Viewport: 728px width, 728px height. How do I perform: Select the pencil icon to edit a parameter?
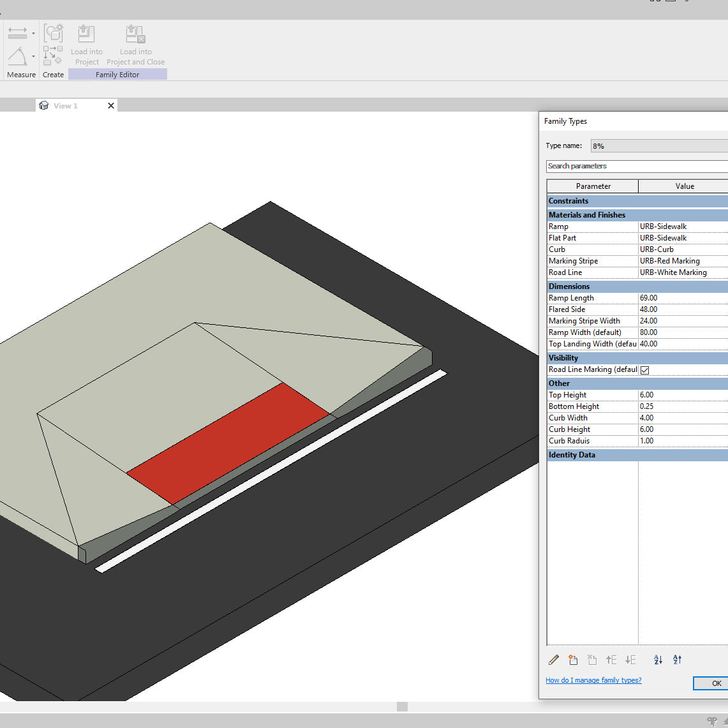point(553,660)
